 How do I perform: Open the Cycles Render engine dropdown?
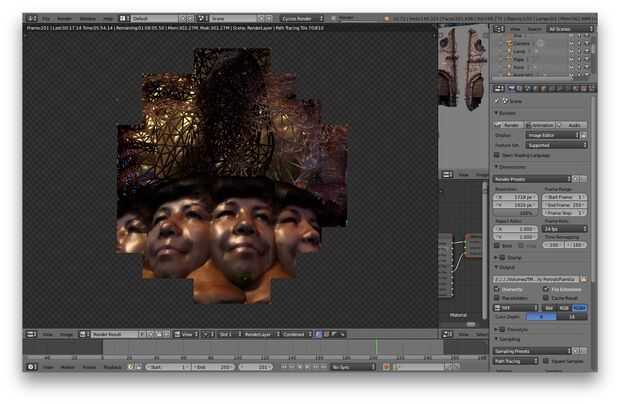coord(302,18)
